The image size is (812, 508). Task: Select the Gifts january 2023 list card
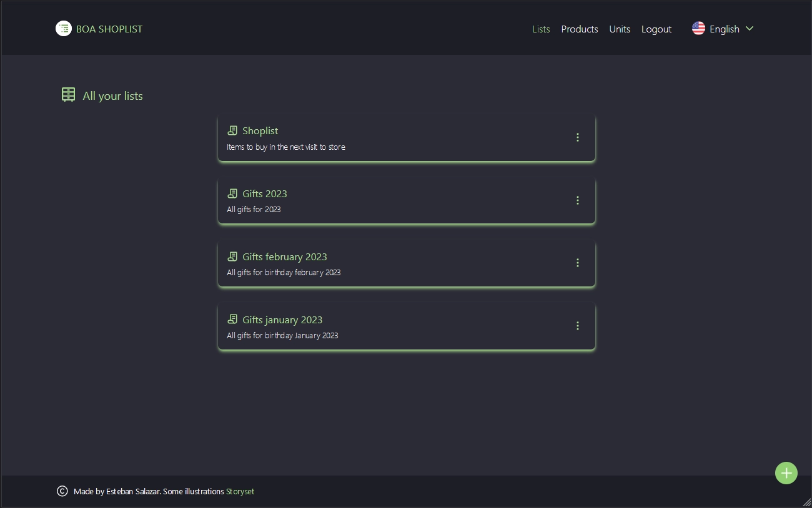(406, 326)
